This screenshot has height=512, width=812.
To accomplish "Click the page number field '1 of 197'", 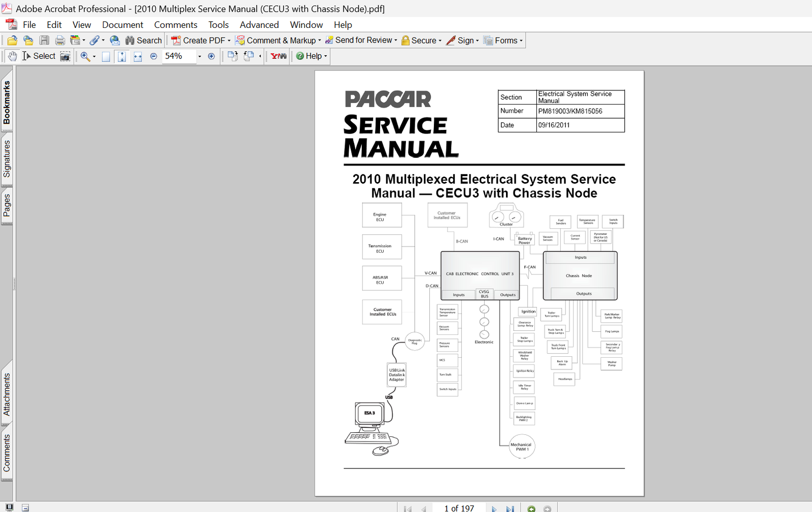I will point(459,508).
